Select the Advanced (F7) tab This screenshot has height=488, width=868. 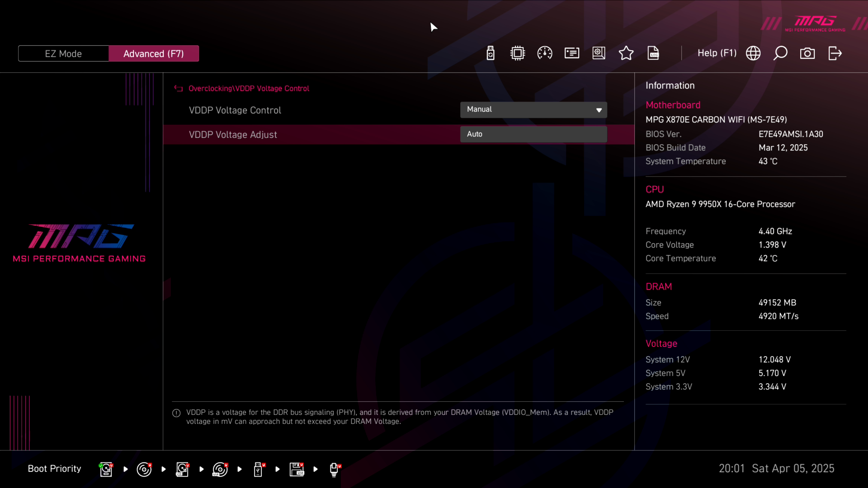(x=154, y=53)
